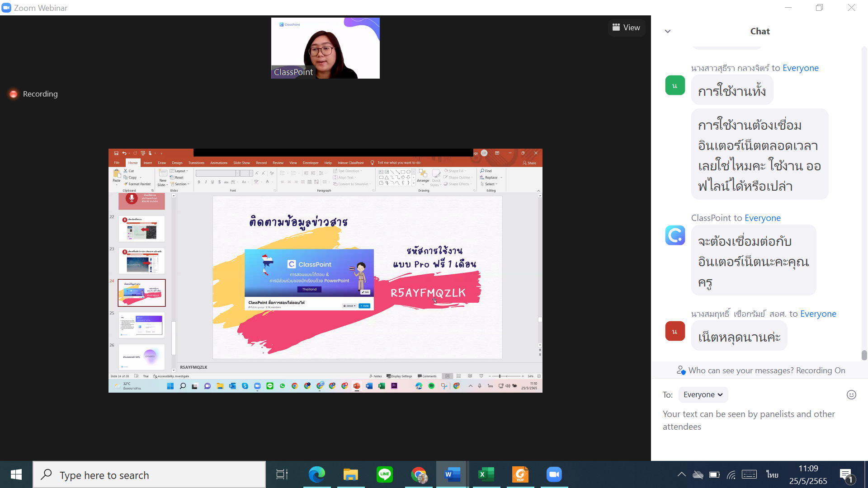Open the font name combo box in PowerPoint
Viewport: 868px width, 488px height.
217,173
